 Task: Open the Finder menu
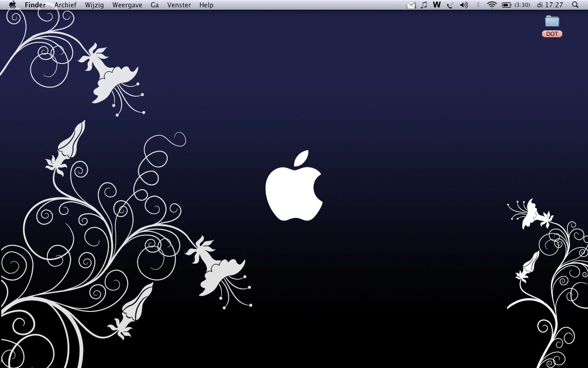pyautogui.click(x=35, y=5)
